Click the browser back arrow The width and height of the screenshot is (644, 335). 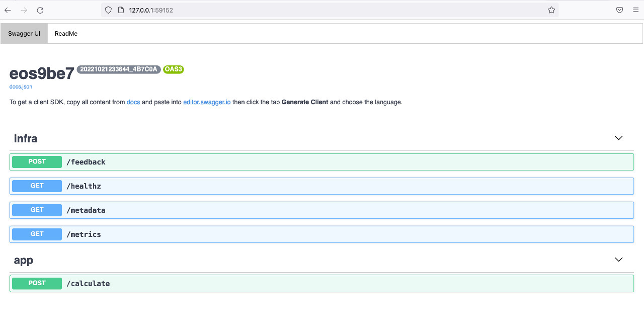tap(8, 10)
